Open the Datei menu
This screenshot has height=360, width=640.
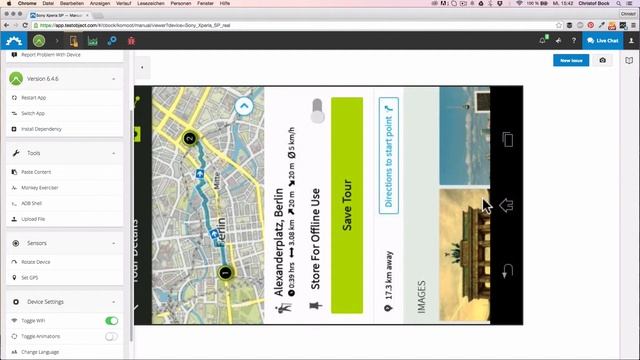48,3
